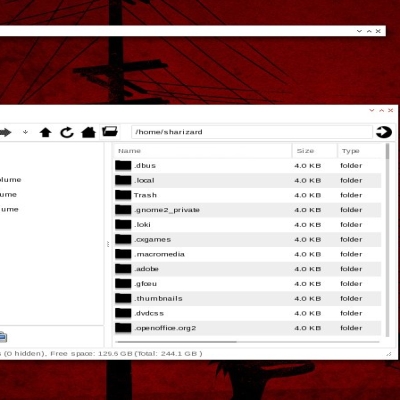The width and height of the screenshot is (400, 400).
Task: Select the .adobe folder icon
Action: (123, 269)
